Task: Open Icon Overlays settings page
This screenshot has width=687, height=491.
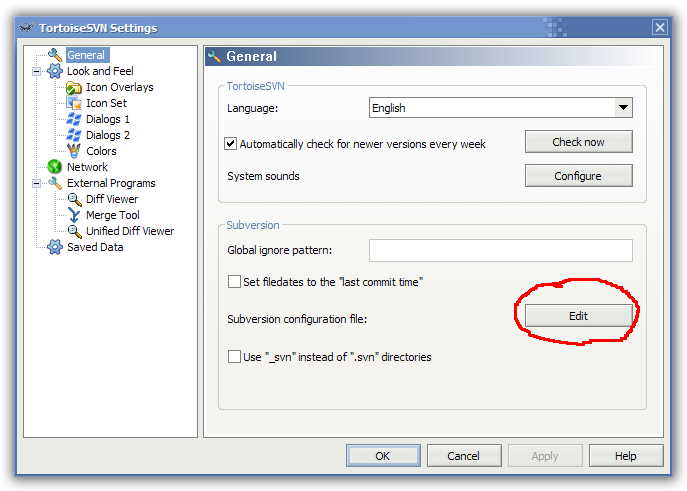Action: click(120, 87)
